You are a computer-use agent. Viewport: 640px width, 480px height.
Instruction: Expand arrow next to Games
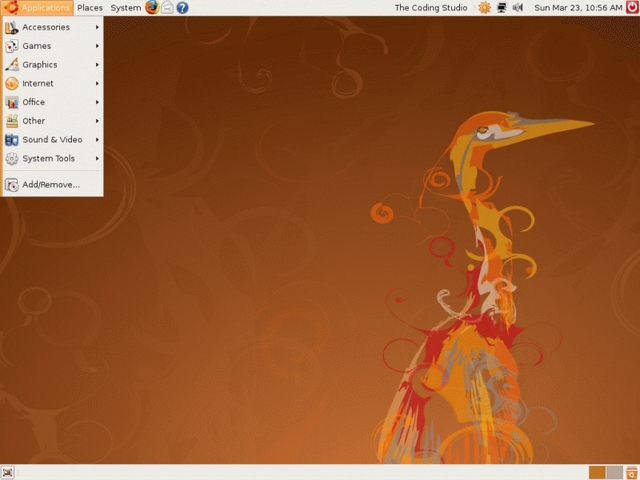[97, 46]
